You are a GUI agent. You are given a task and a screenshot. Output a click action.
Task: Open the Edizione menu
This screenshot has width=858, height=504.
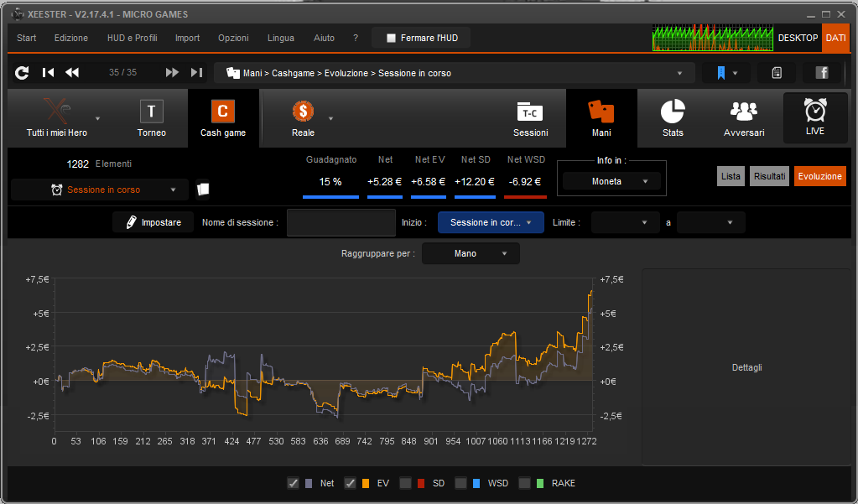pos(71,38)
